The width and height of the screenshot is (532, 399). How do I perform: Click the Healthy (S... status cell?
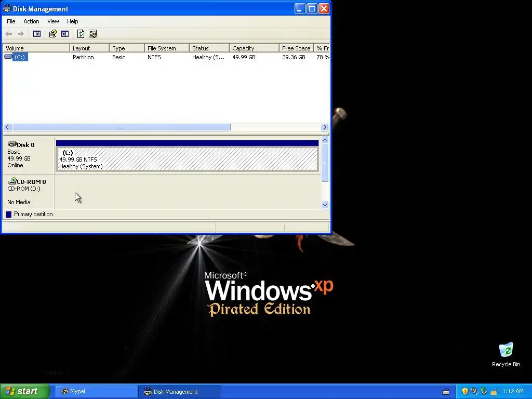208,57
